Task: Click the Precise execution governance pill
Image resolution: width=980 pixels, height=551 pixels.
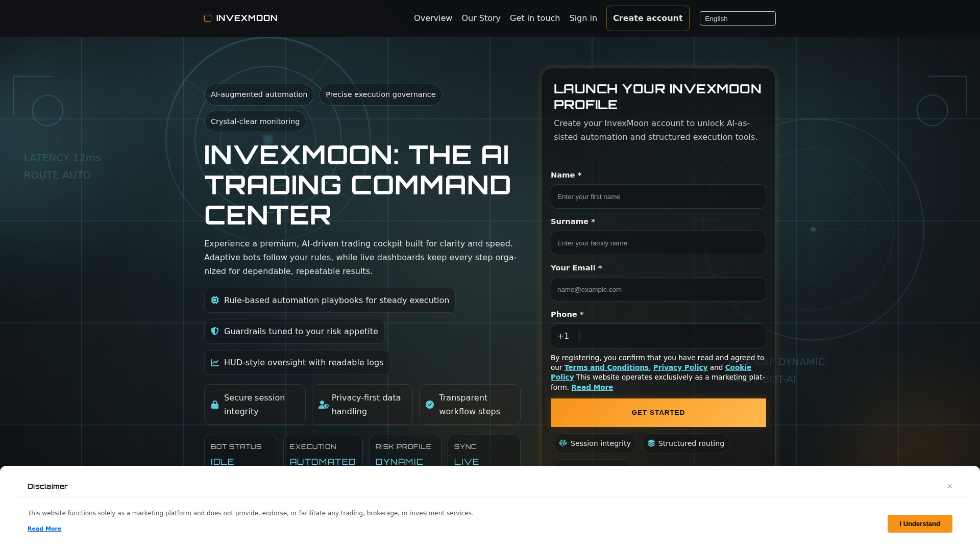Action: (x=381, y=95)
